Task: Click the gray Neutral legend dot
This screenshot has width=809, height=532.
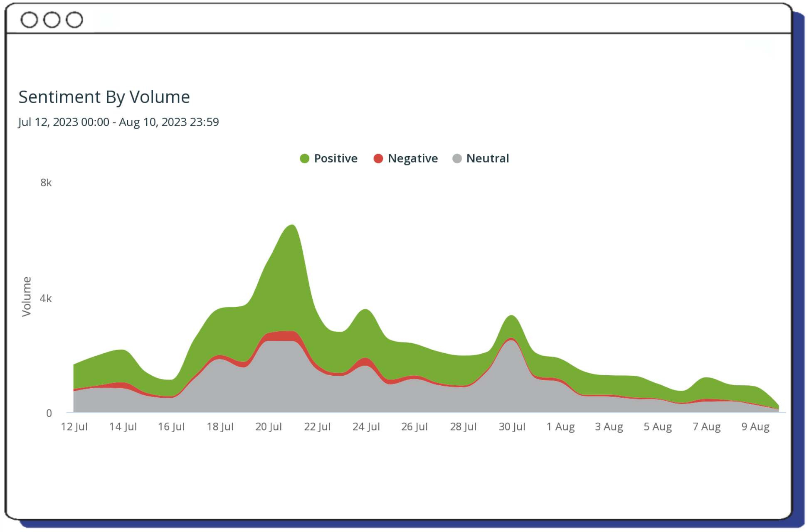Action: [x=457, y=158]
